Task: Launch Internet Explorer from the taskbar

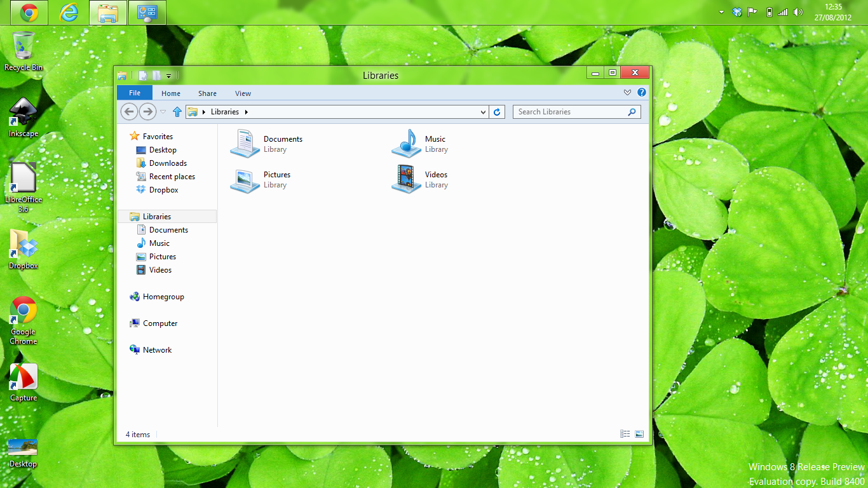Action: click(x=69, y=12)
